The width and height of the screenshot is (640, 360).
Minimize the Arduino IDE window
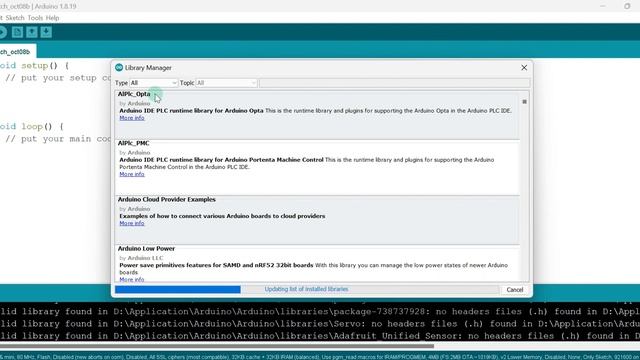pos(603,6)
